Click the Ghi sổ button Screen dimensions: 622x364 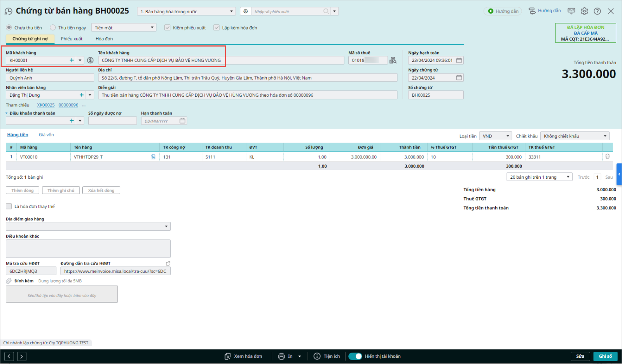point(605,356)
